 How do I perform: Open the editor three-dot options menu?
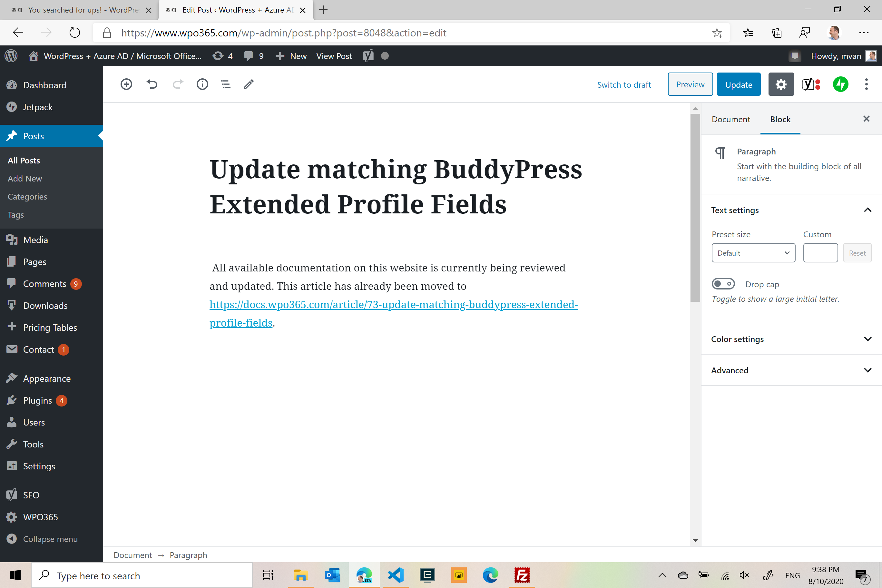point(866,84)
